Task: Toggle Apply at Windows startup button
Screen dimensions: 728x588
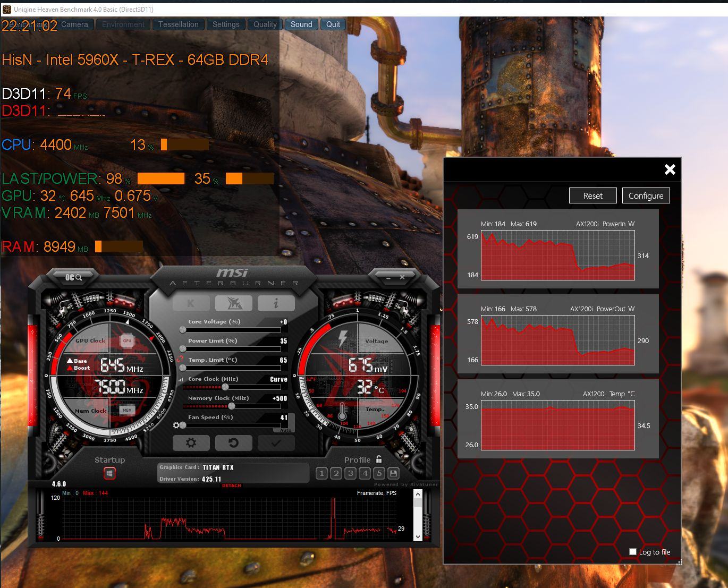Action: (109, 473)
